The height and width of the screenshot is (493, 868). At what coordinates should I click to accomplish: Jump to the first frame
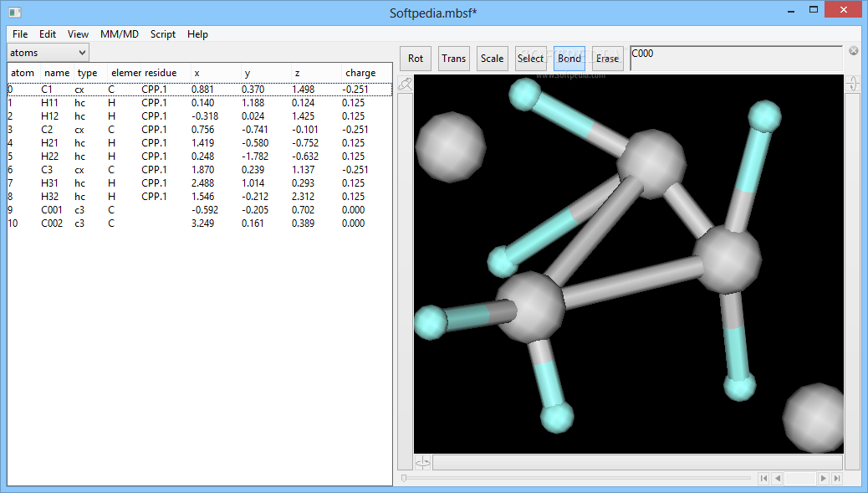point(764,478)
